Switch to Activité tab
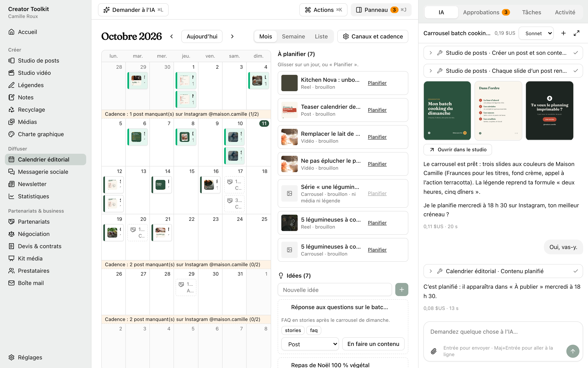The image size is (588, 368). pos(565,12)
